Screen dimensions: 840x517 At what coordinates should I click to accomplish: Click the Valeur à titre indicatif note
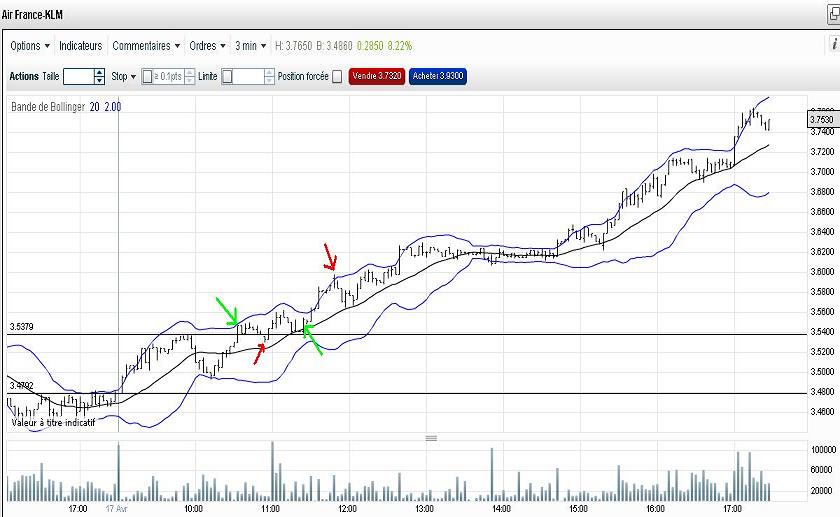click(53, 423)
